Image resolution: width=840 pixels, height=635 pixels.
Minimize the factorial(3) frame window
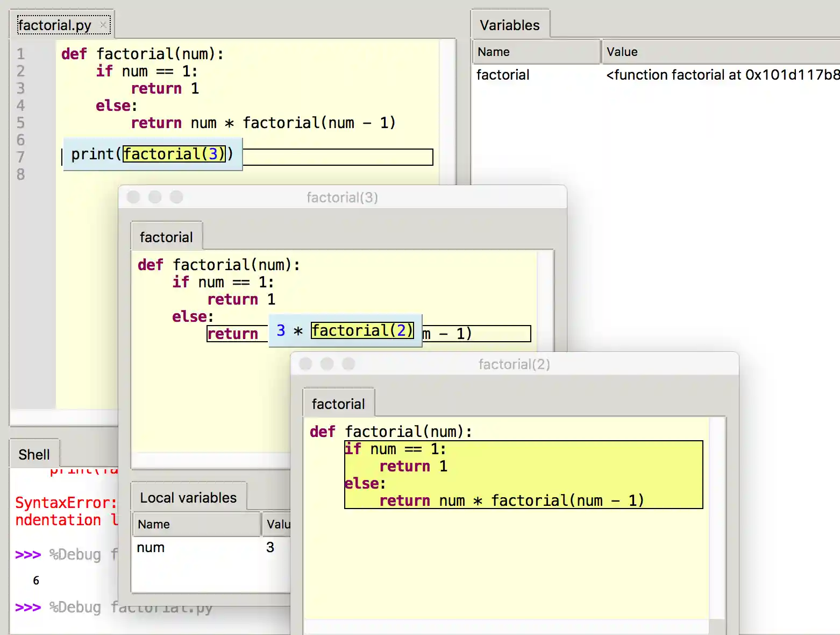pos(155,197)
